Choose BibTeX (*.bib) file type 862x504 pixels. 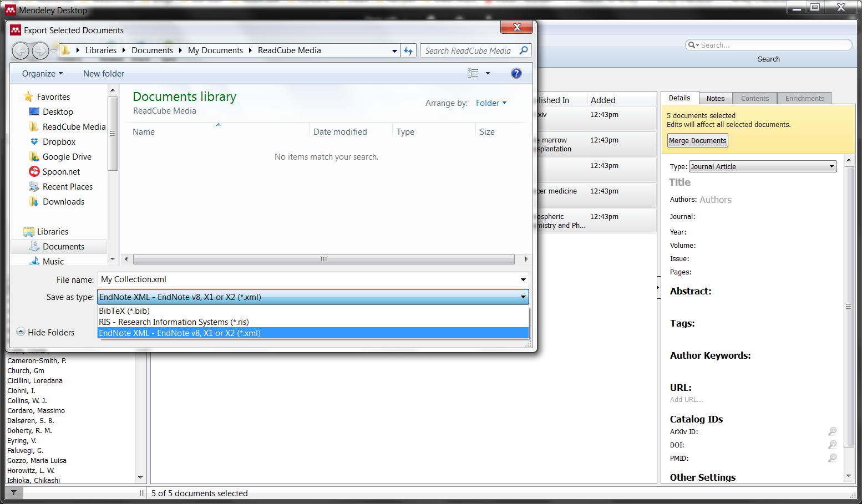(x=313, y=311)
